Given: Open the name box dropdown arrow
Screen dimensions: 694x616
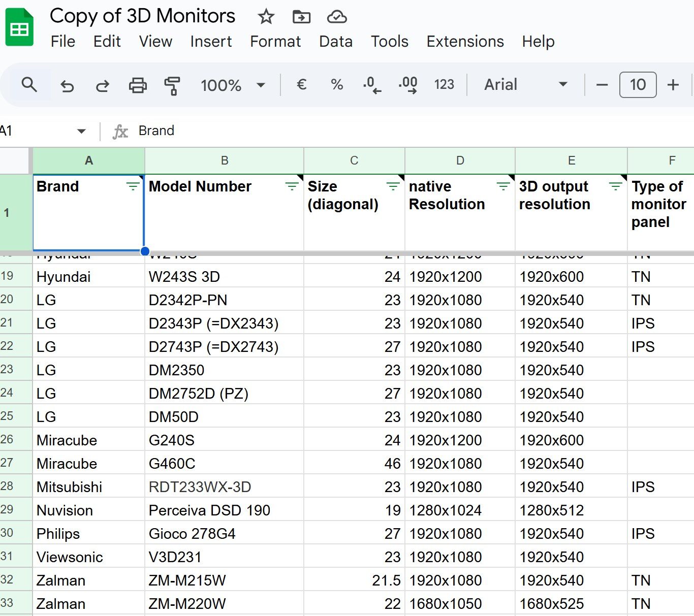Looking at the screenshot, I should [x=81, y=131].
